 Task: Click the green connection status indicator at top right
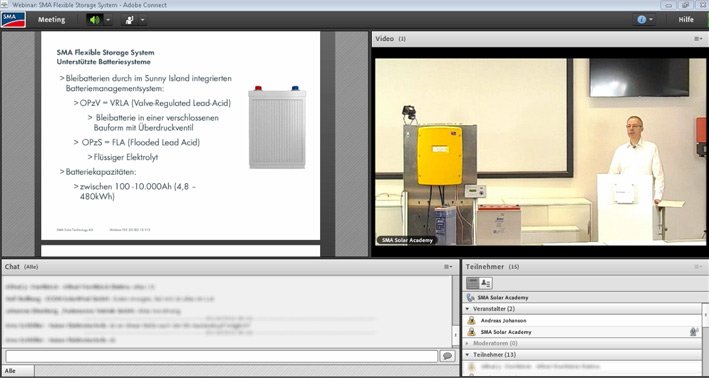707,20
